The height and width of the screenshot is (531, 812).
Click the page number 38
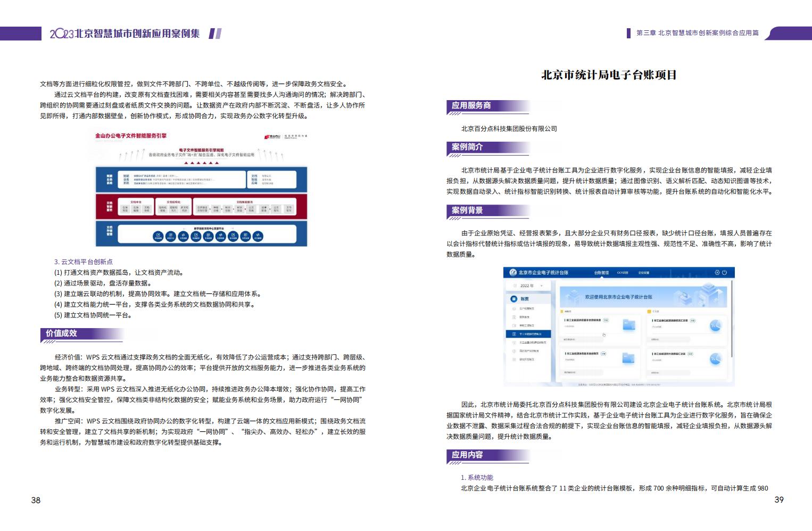(36, 500)
